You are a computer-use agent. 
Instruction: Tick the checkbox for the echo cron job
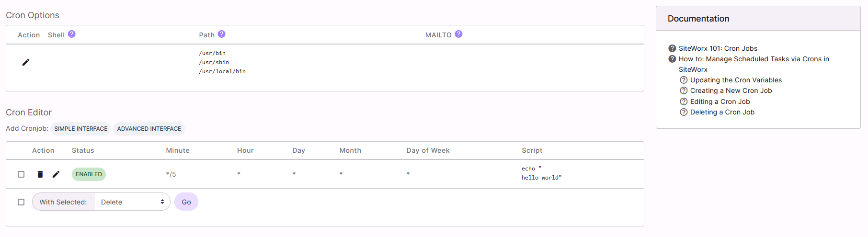pos(21,174)
